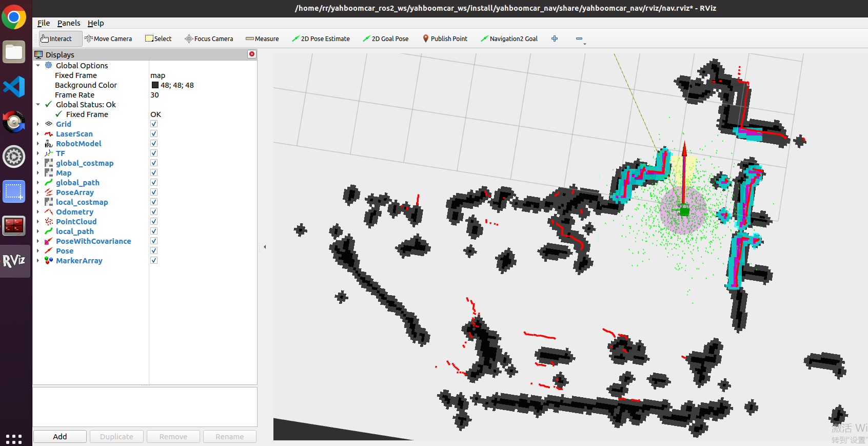Open the Panels menu

tap(69, 23)
